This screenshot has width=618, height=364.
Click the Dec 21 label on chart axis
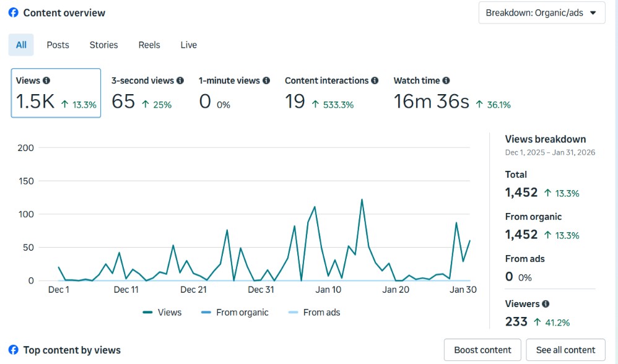click(x=194, y=290)
